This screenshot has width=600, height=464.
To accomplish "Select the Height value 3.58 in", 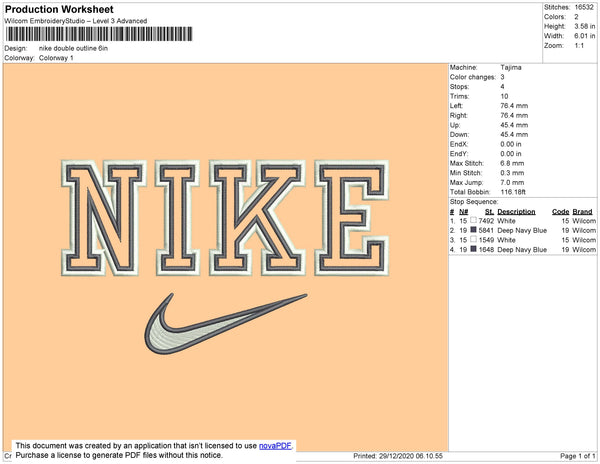I will [x=585, y=26].
